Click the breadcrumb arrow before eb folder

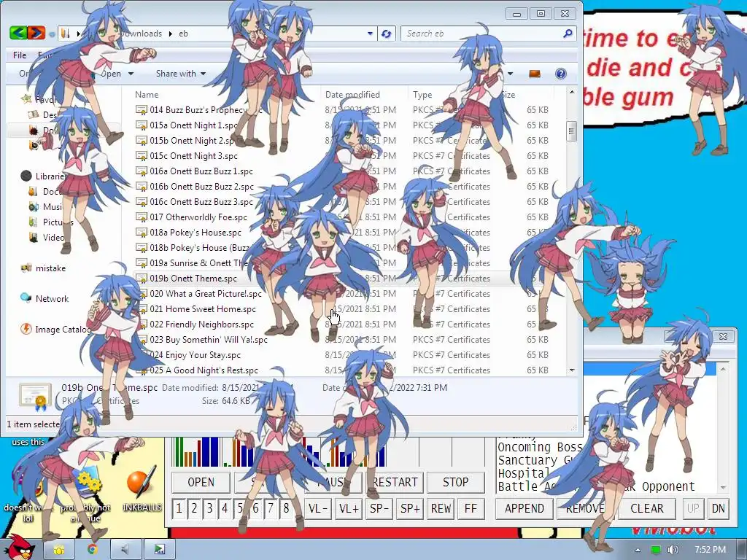pyautogui.click(x=170, y=34)
